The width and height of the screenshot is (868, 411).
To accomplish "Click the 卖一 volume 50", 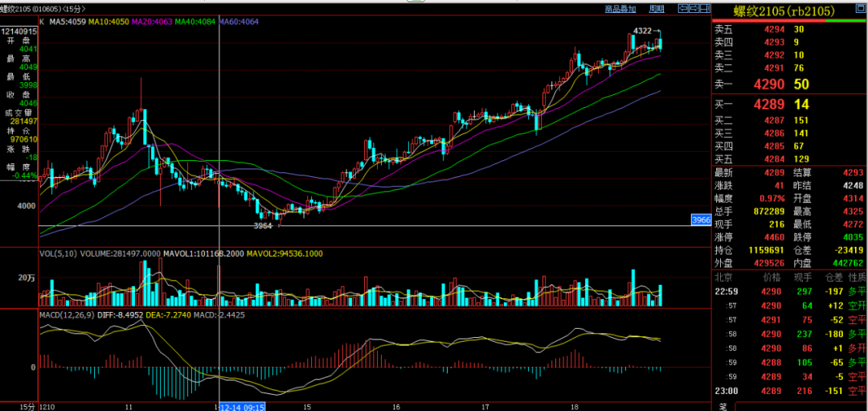I will [x=801, y=84].
